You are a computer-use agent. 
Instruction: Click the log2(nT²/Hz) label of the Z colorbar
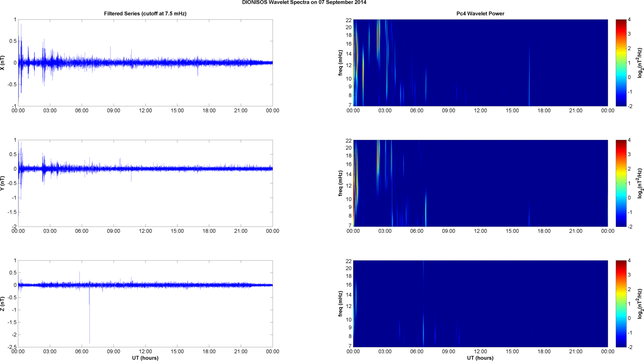640,304
